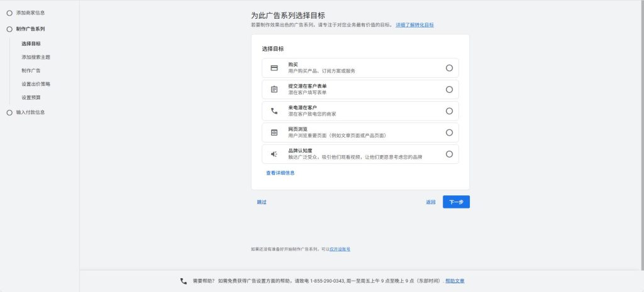The image size is (644, 292).
Task: Select the 网页浏览 radio button
Action: pyautogui.click(x=449, y=132)
